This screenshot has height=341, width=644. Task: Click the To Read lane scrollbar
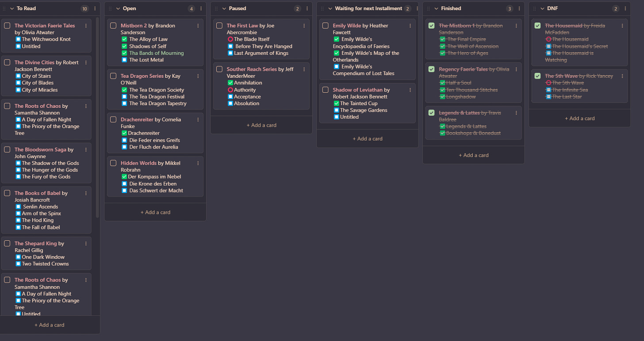[97, 117]
